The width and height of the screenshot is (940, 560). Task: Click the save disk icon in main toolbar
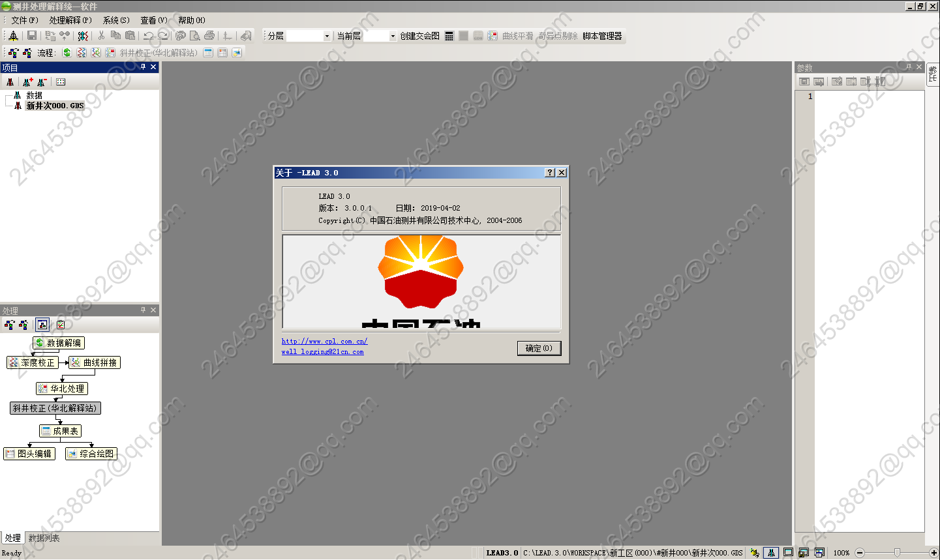click(x=31, y=36)
